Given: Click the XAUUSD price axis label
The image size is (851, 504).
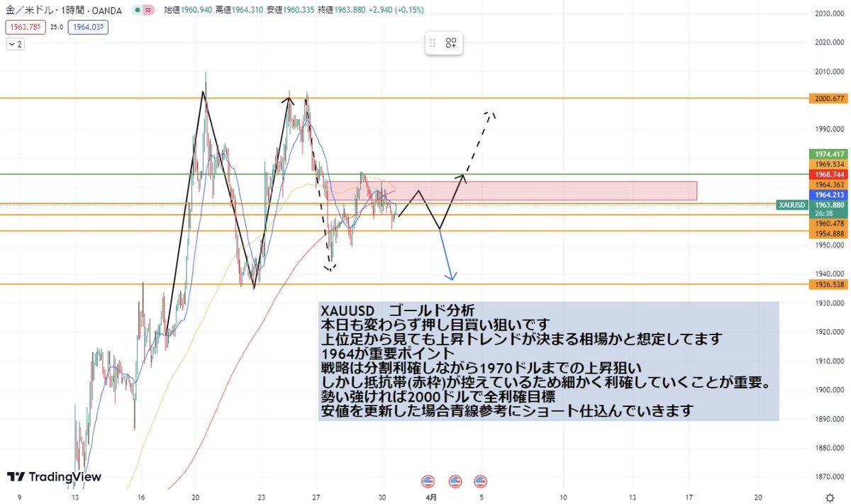Looking at the screenshot, I should pyautogui.click(x=791, y=205).
